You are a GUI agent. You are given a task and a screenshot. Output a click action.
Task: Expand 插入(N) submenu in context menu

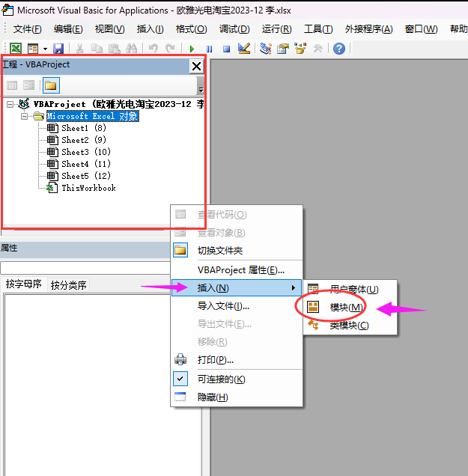click(237, 288)
